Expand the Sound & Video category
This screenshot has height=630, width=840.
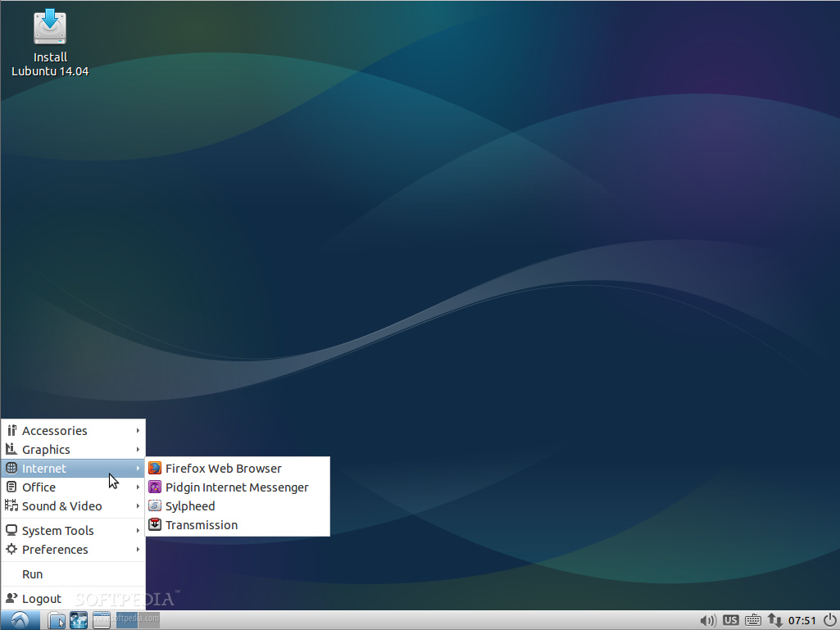74,505
